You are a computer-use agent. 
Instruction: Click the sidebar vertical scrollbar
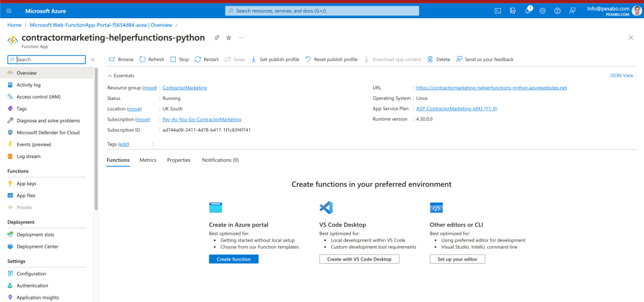(96, 140)
